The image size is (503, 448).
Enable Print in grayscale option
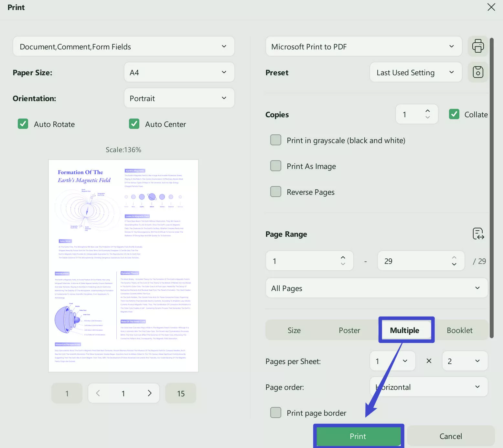point(276,140)
